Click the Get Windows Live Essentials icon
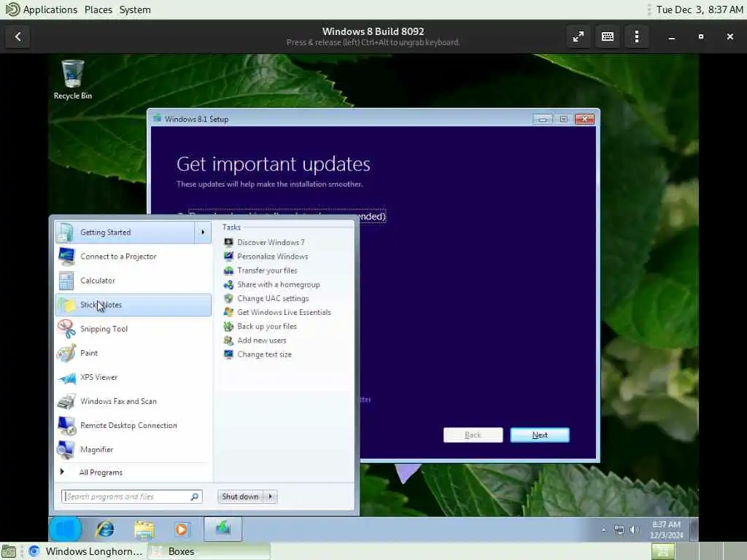The image size is (747, 560). 228,312
